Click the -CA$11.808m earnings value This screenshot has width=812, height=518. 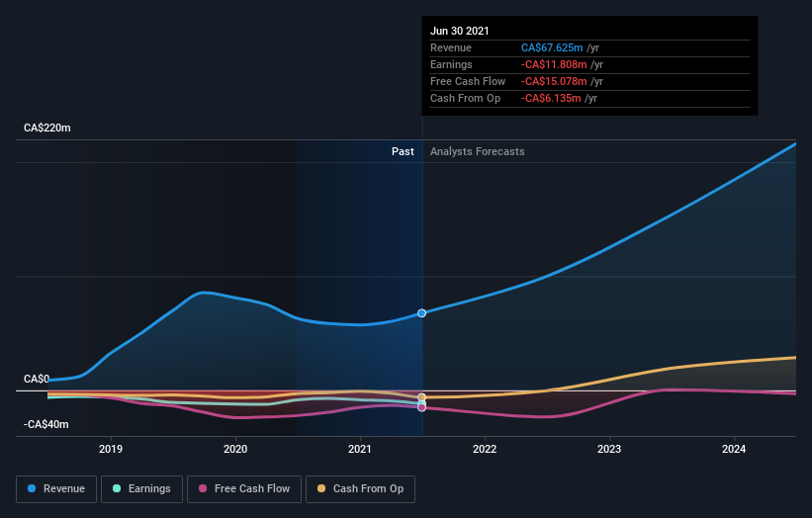[x=554, y=64]
